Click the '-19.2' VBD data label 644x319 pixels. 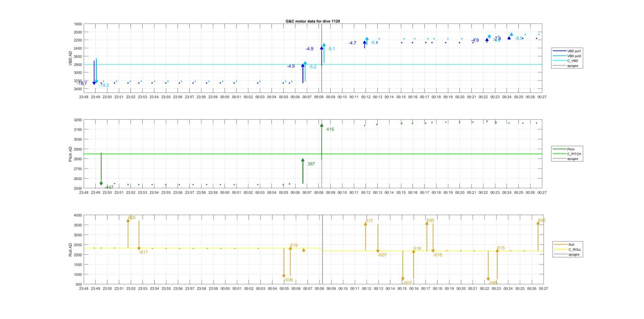pyautogui.click(x=104, y=85)
